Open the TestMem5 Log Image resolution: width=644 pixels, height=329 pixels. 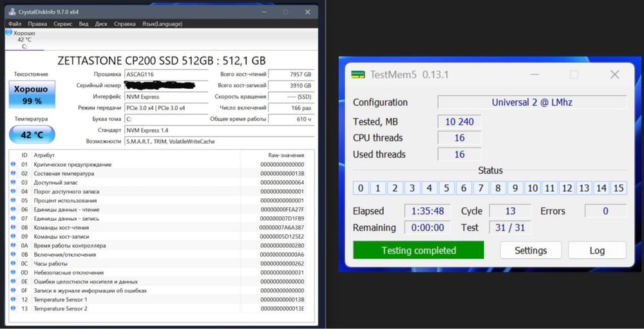pos(597,250)
